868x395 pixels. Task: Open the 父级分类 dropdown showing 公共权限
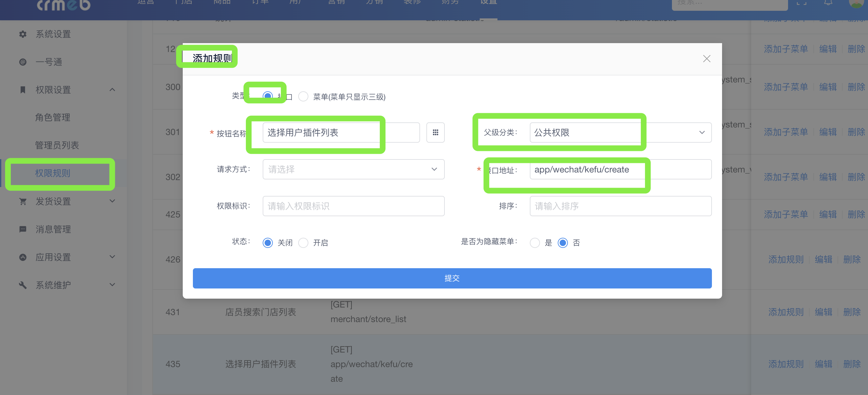point(620,132)
